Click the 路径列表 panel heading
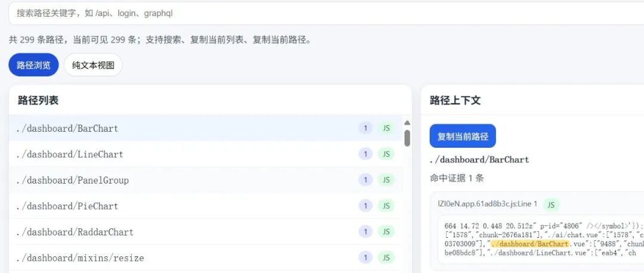This screenshot has height=273, width=644. click(38, 100)
